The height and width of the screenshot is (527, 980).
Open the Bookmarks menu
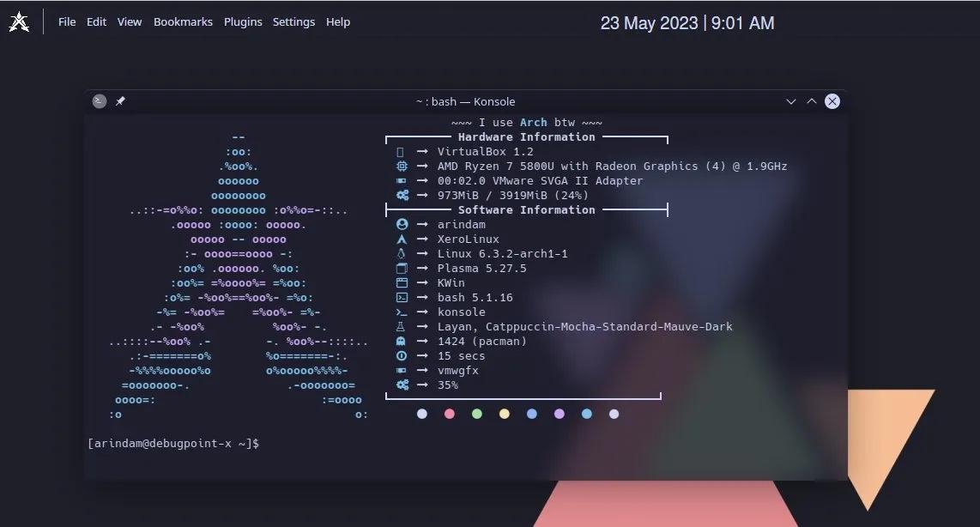click(183, 21)
